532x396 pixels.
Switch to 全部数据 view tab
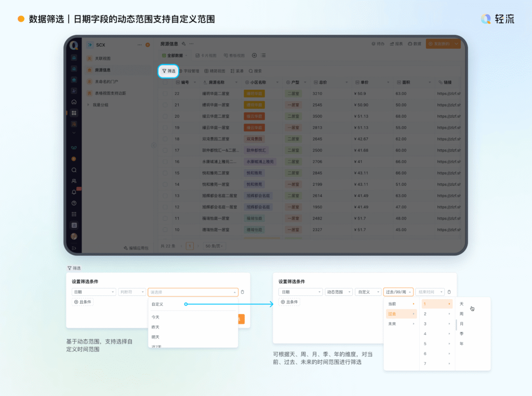172,56
